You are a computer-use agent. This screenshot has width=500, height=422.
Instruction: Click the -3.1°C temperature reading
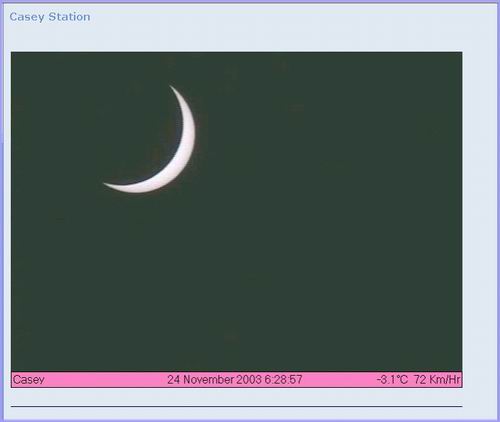coord(392,380)
